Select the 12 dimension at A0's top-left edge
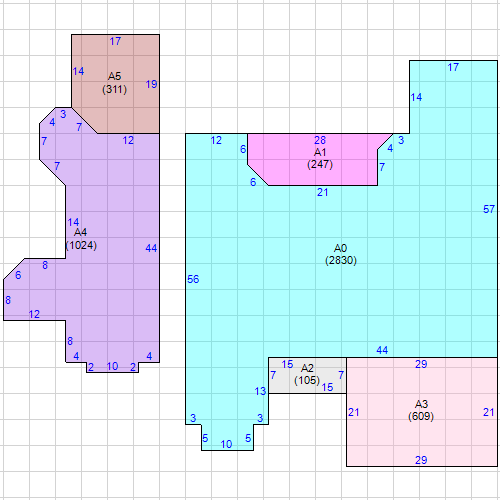 [x=216, y=140]
